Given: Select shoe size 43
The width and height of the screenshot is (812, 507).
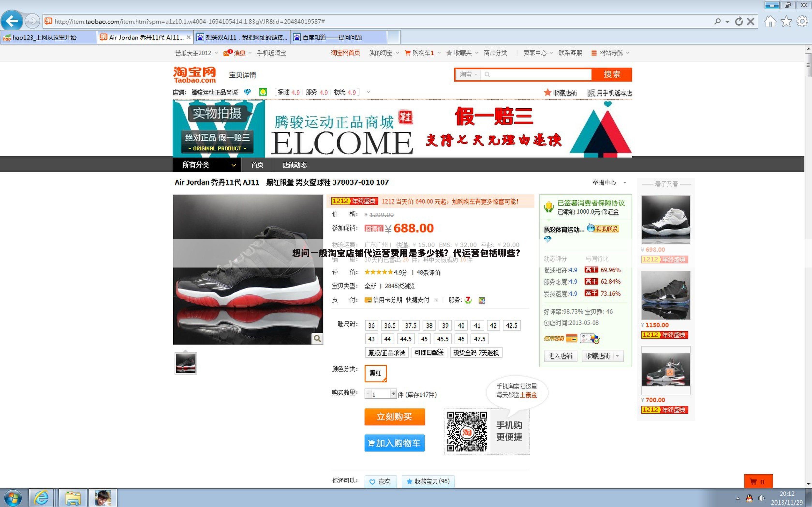Looking at the screenshot, I should (371, 339).
